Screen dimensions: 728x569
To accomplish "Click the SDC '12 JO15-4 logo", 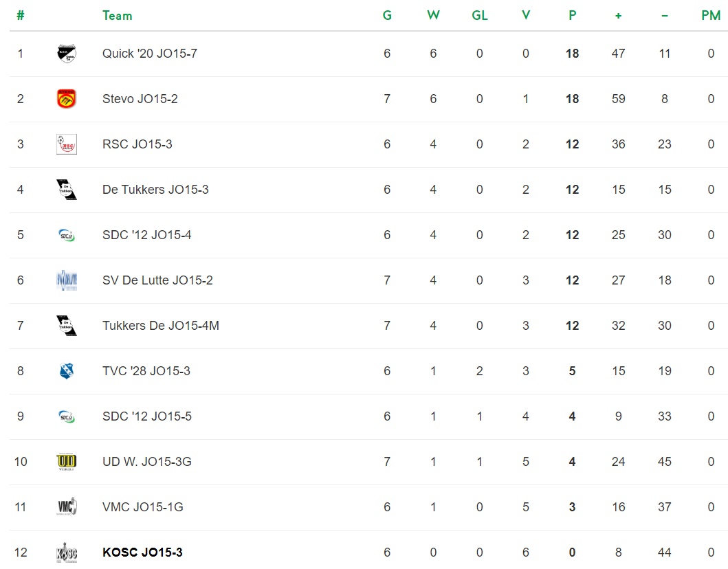I will pyautogui.click(x=67, y=235).
